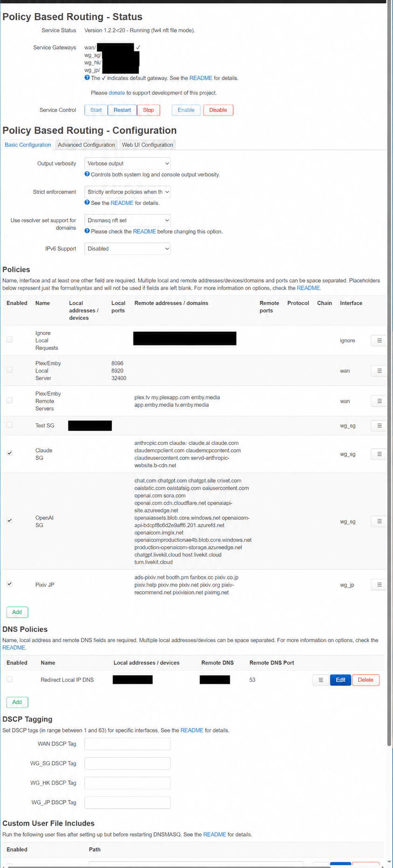Open README link under Strict enforcement
Viewport: 393px width, 868px height.
(122, 203)
